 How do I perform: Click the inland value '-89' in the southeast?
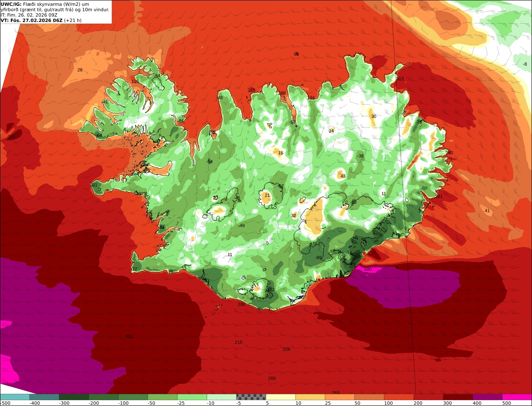pos(318,257)
